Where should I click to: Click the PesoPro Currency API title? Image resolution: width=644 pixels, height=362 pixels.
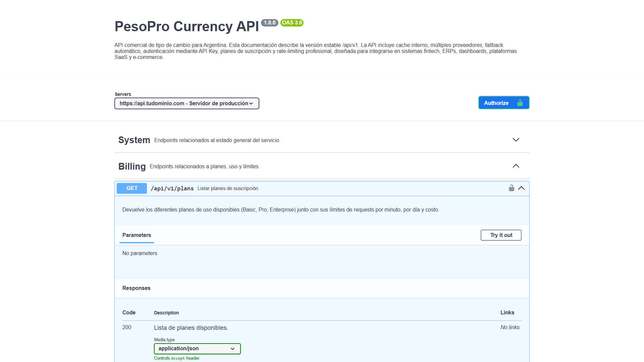tap(186, 26)
